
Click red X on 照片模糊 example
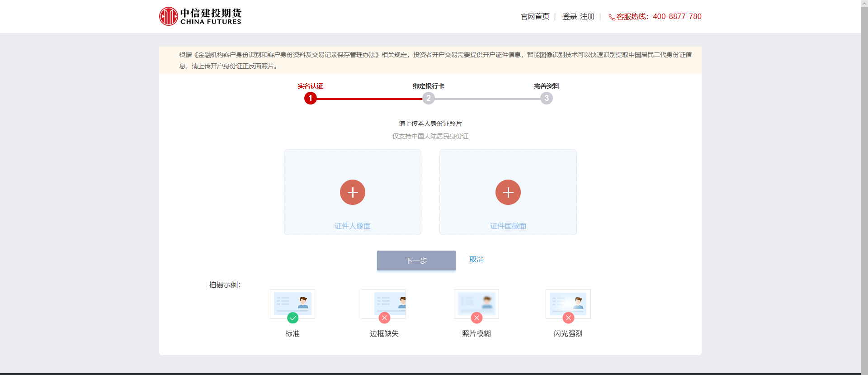point(476,318)
